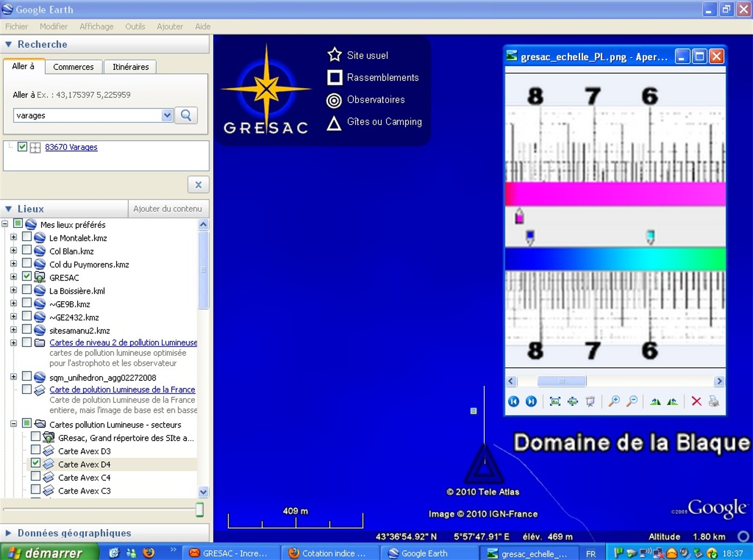
Task: Launch Firefox from the quick launch bar
Action: (148, 553)
